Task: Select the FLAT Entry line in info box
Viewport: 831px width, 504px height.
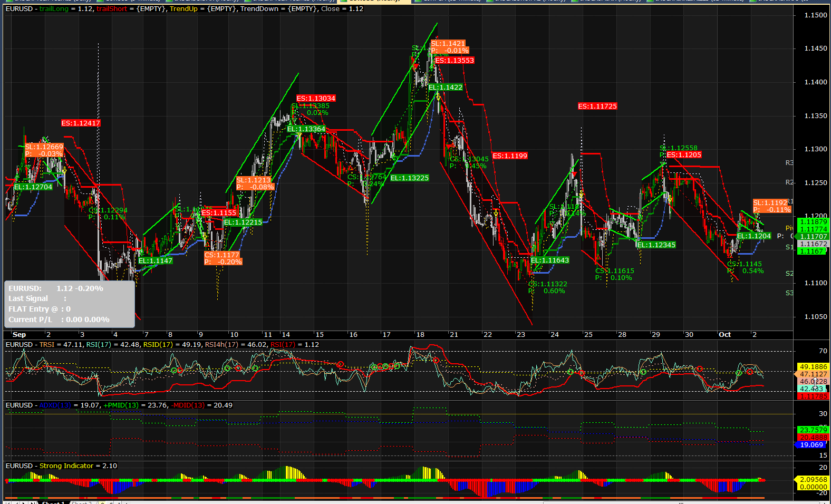Action: point(40,309)
